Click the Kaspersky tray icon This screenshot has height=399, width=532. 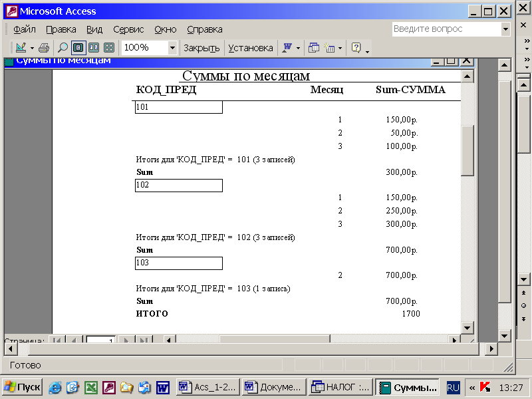[485, 387]
